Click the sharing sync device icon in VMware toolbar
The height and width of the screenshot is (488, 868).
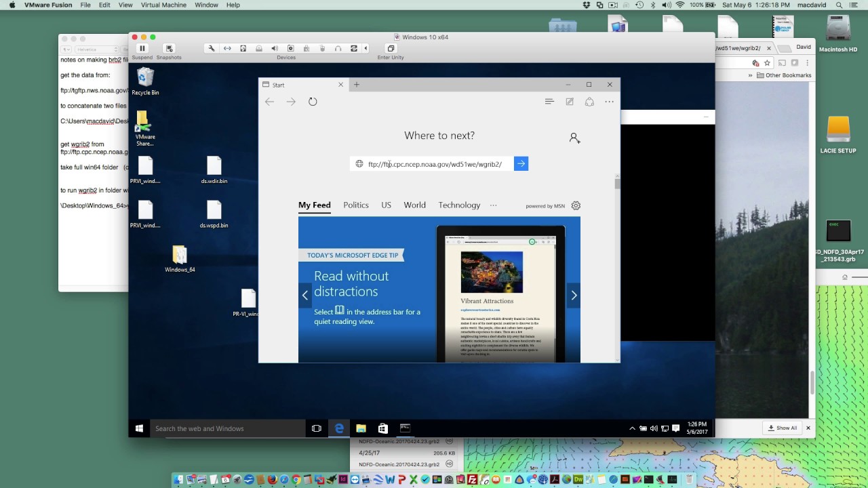[354, 48]
